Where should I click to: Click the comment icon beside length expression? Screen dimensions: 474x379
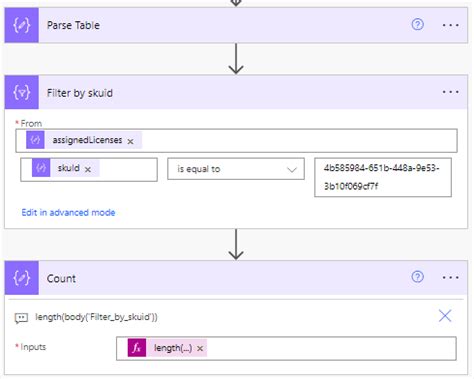pos(21,318)
